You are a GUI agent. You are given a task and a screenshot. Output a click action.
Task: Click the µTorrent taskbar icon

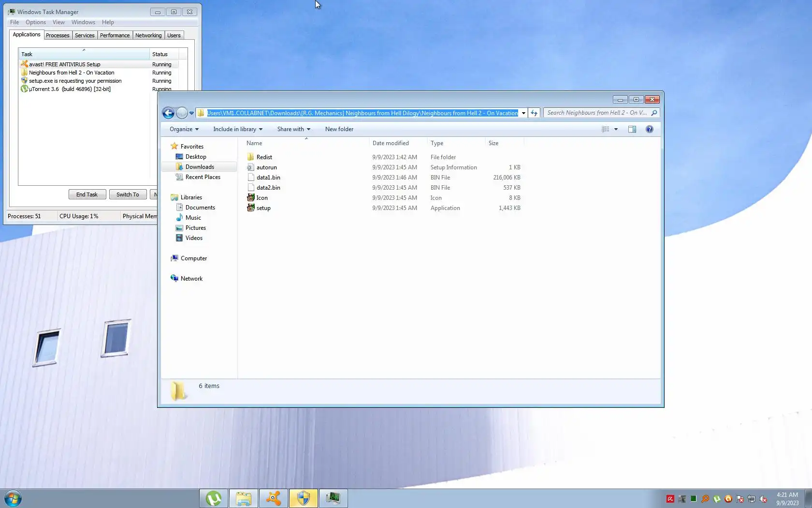tap(214, 498)
